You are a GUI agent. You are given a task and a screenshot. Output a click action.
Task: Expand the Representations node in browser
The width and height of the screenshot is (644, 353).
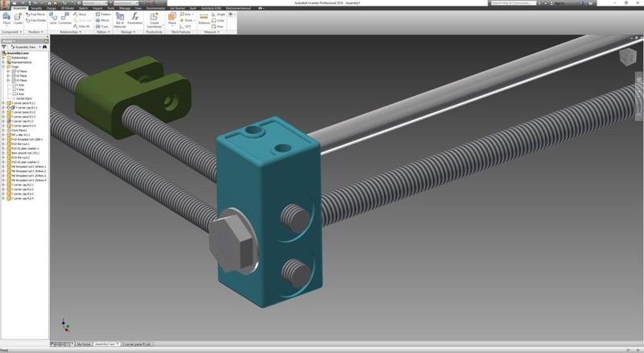click(3, 62)
